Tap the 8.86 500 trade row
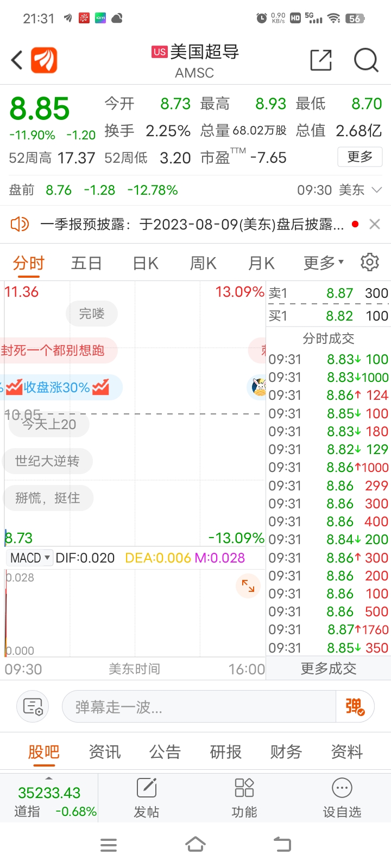 point(329,611)
